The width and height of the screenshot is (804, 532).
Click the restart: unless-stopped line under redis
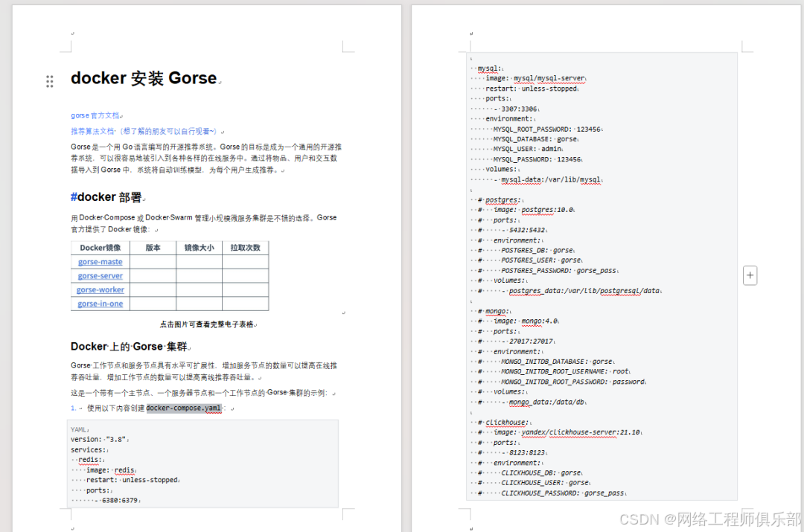[x=133, y=480]
